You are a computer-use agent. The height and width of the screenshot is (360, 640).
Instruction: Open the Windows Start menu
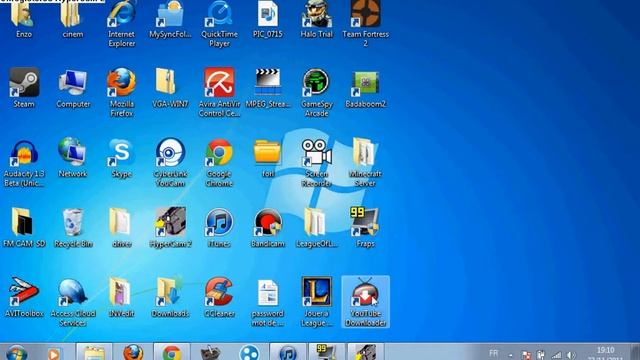point(16,352)
